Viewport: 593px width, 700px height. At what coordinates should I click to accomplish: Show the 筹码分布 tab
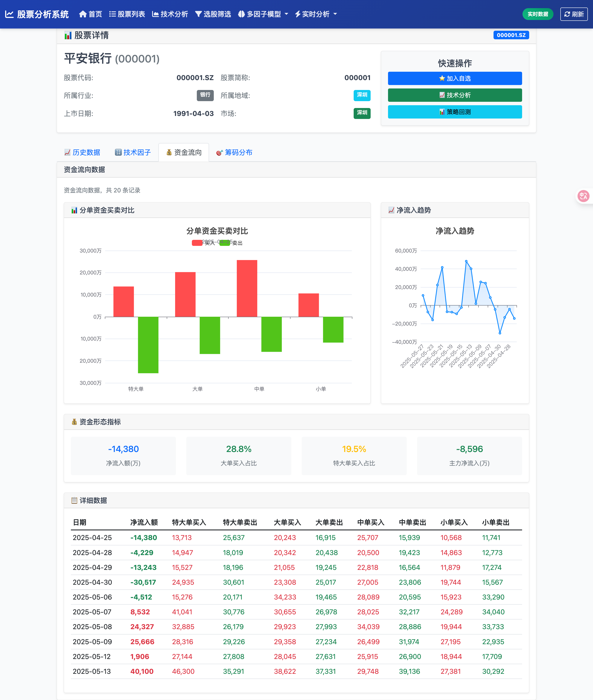click(234, 152)
